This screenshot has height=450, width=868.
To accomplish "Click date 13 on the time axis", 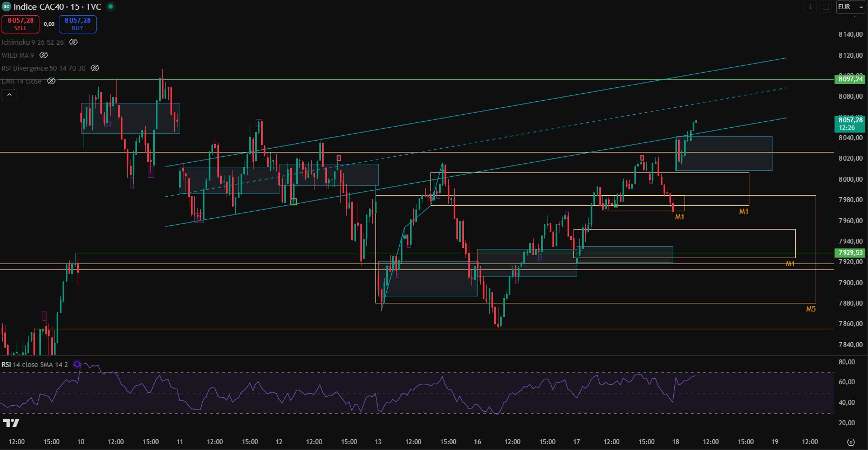I will point(378,442).
